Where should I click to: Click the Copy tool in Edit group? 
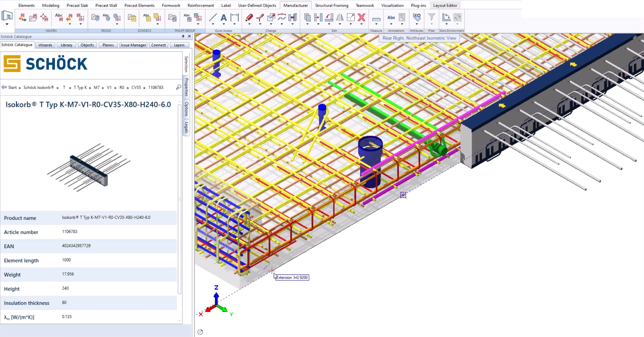307,17
